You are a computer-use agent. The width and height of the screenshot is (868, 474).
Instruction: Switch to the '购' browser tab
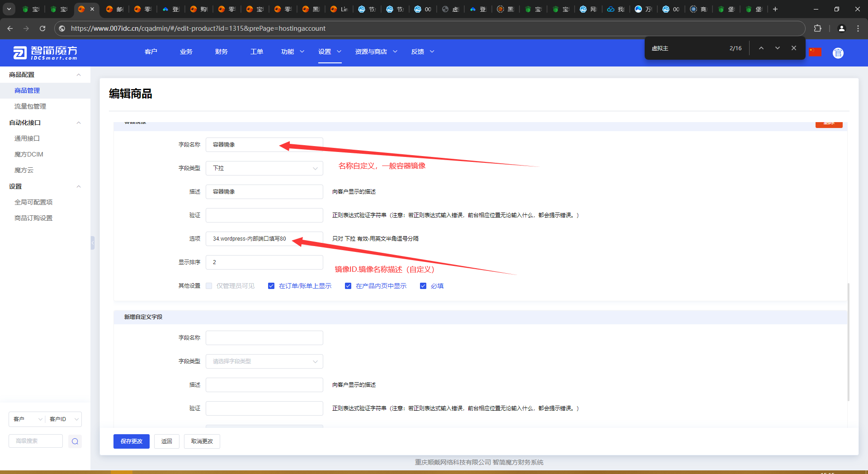pyautogui.click(x=199, y=9)
